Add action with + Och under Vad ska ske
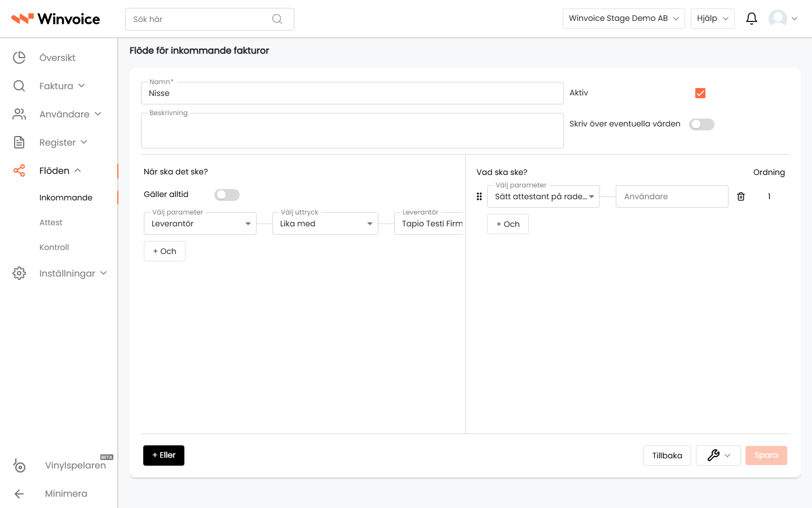Viewport: 812px width, 508px height. [x=508, y=224]
